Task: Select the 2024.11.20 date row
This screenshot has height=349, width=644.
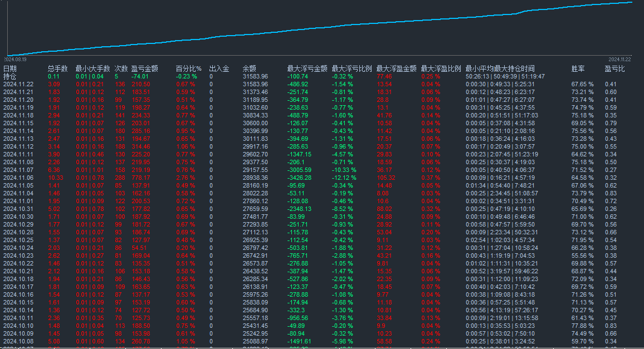Action: tap(18, 100)
